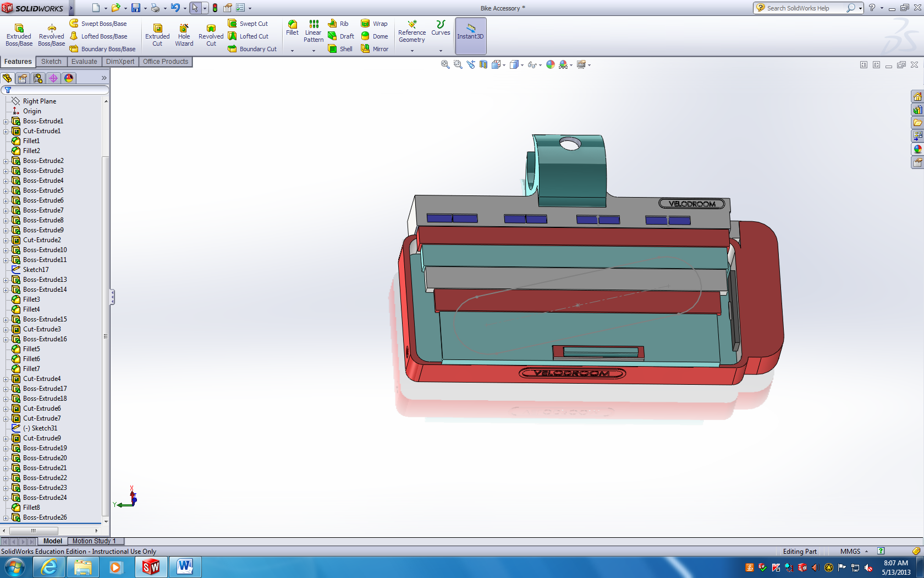The image size is (924, 578).
Task: Toggle Instant3D mode
Action: click(470, 35)
